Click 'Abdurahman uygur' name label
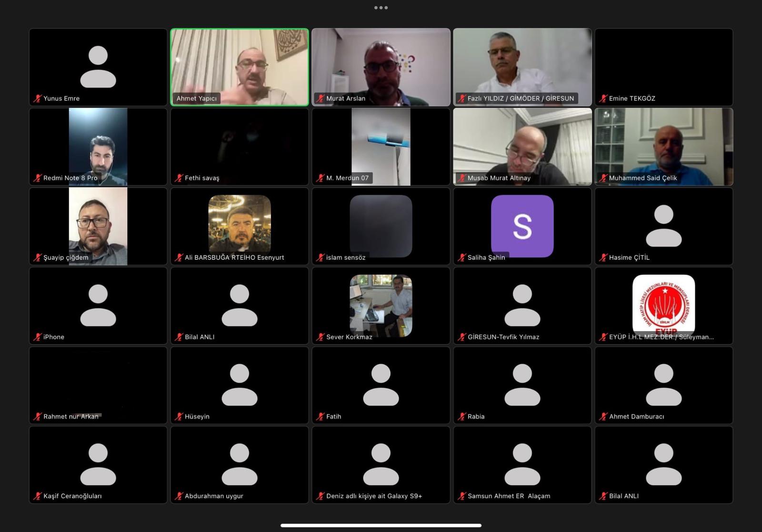The image size is (762, 532). coord(214,496)
